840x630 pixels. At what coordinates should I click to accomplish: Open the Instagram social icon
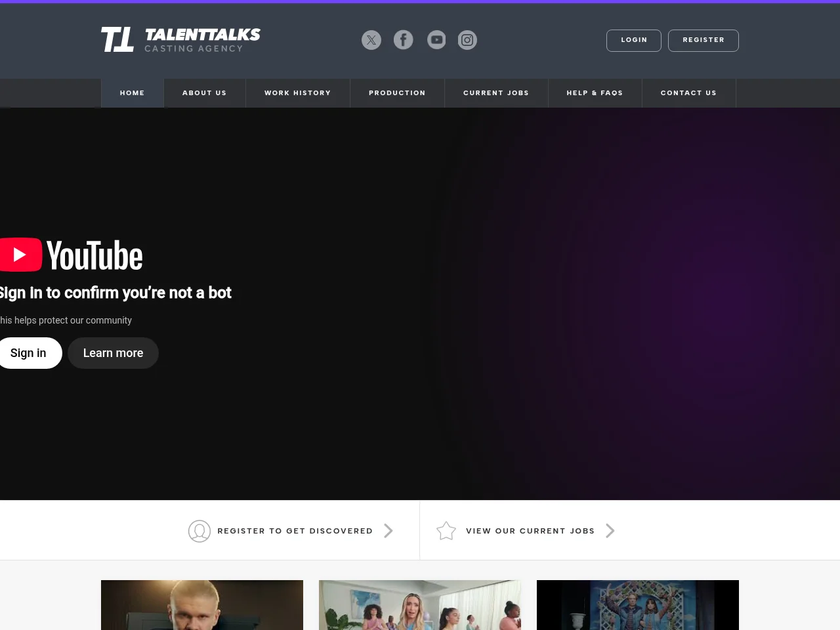467,40
